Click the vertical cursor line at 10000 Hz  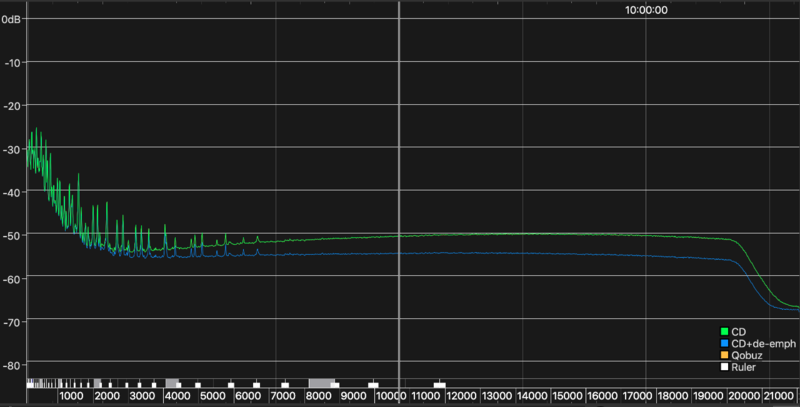click(x=400, y=200)
